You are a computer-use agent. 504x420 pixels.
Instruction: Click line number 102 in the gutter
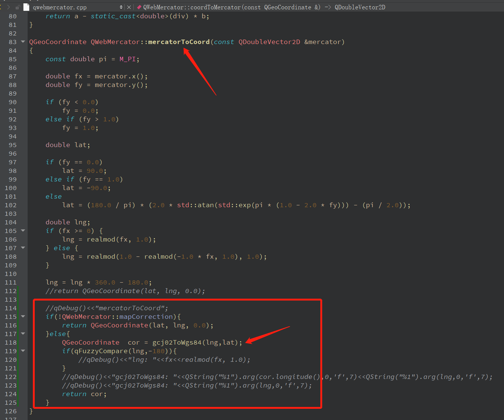tap(11, 205)
